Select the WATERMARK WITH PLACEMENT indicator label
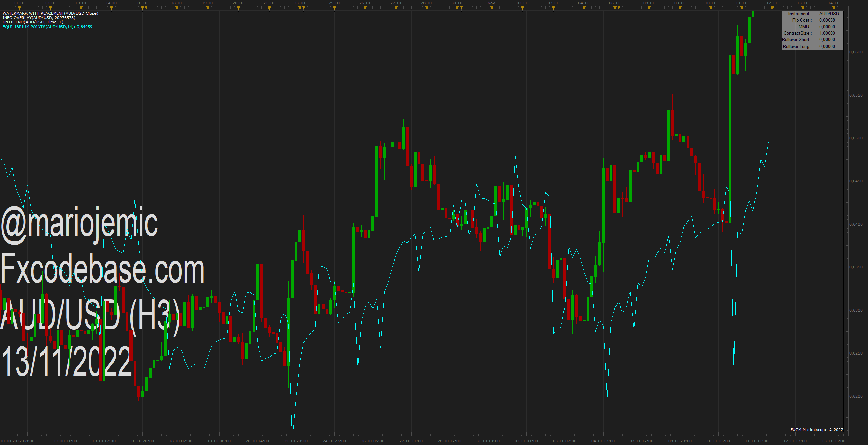Image resolution: width=868 pixels, height=445 pixels. tap(50, 13)
